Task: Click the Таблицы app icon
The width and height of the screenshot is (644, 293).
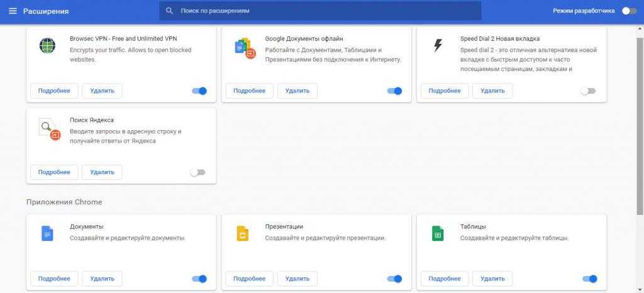Action: [x=438, y=233]
